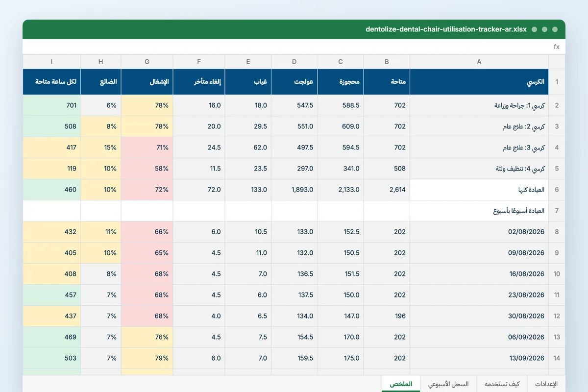Click the غياب header cell
Image resolution: width=588 pixels, height=392 pixels.
click(x=248, y=82)
